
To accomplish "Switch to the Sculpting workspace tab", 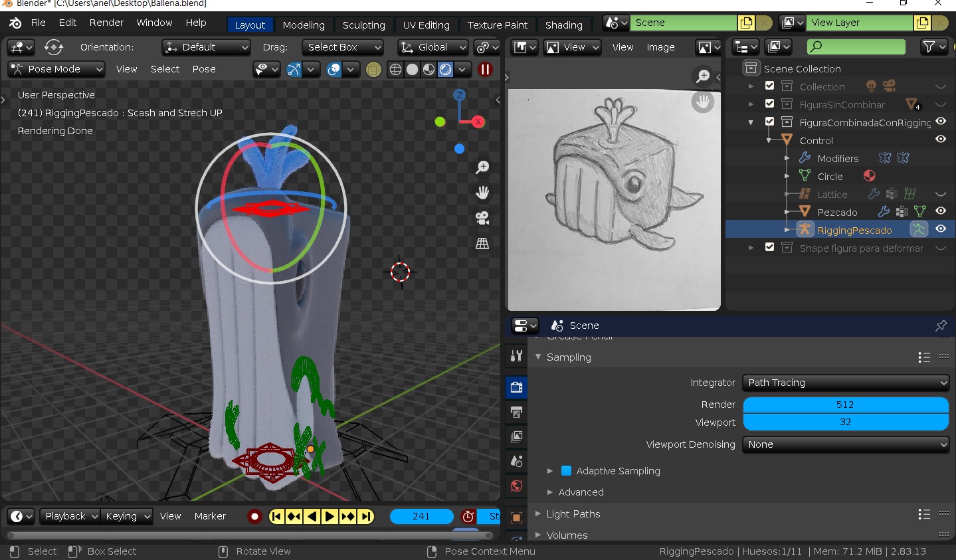I will pos(363,25).
